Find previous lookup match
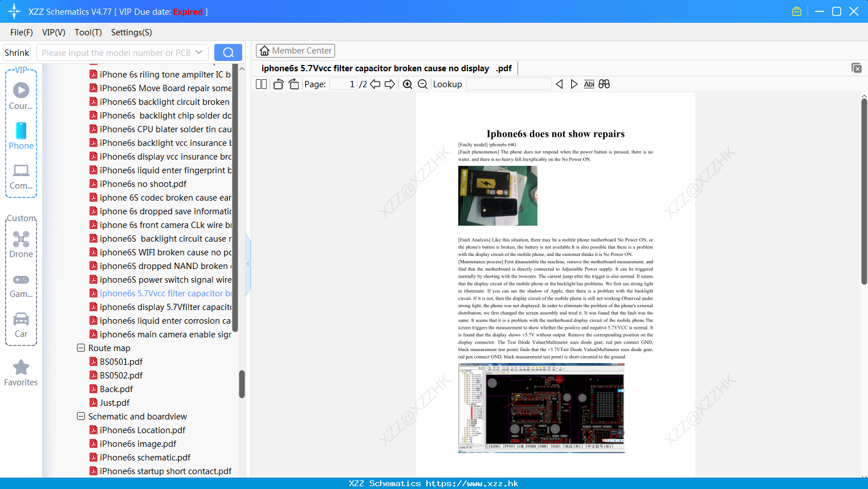 coord(559,84)
